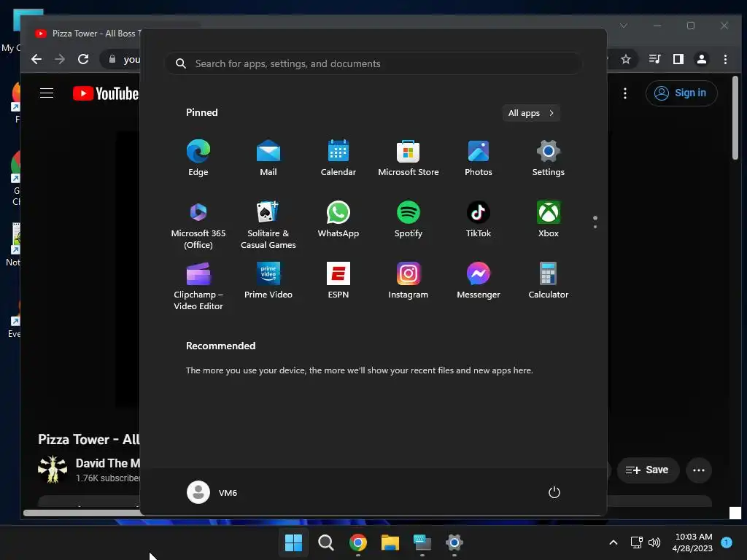Open Microsoft 365 (Office)
The height and width of the screenshot is (560, 747).
[x=198, y=225]
